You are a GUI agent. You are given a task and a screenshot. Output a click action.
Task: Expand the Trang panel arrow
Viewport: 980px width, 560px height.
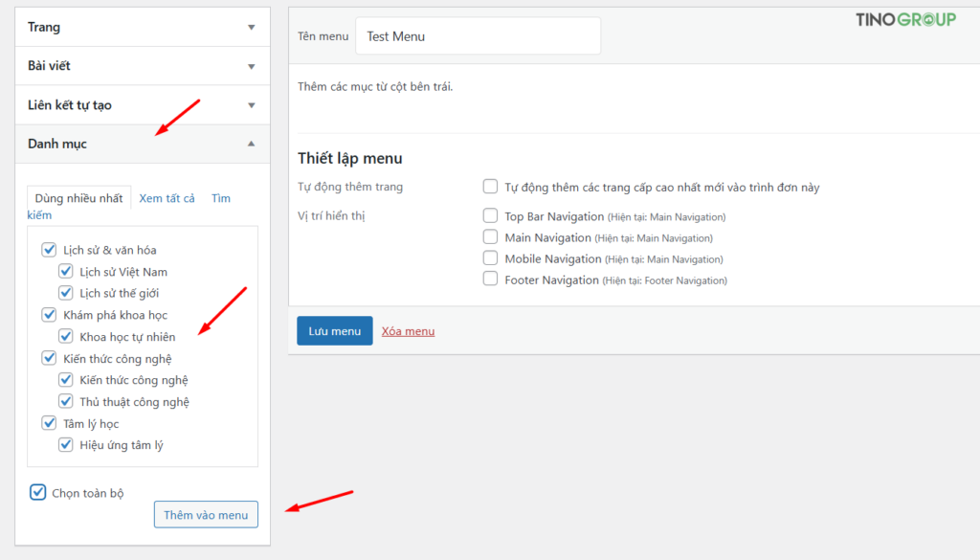pos(252,28)
